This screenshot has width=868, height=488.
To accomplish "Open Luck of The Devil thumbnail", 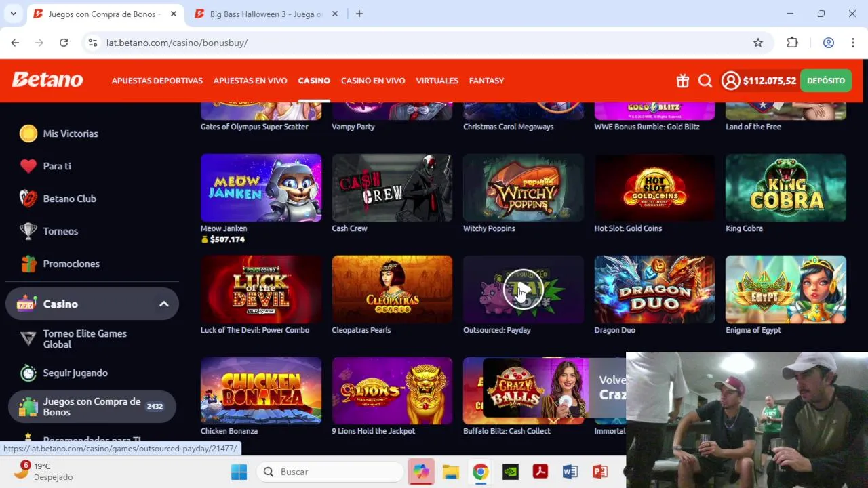I will (261, 289).
